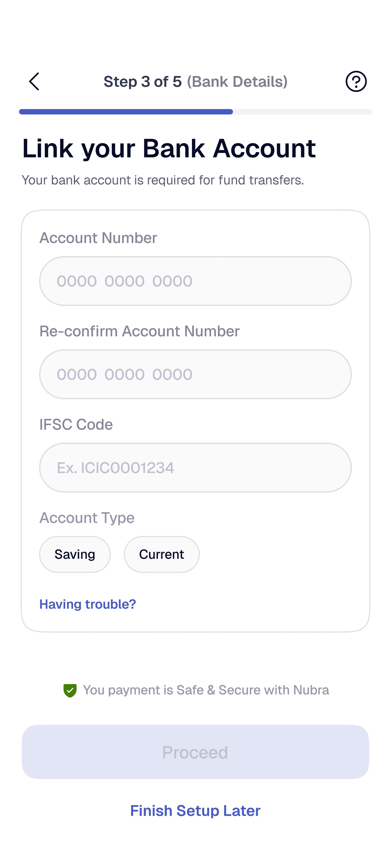Tap the Link your Bank Account heading

[x=169, y=149]
